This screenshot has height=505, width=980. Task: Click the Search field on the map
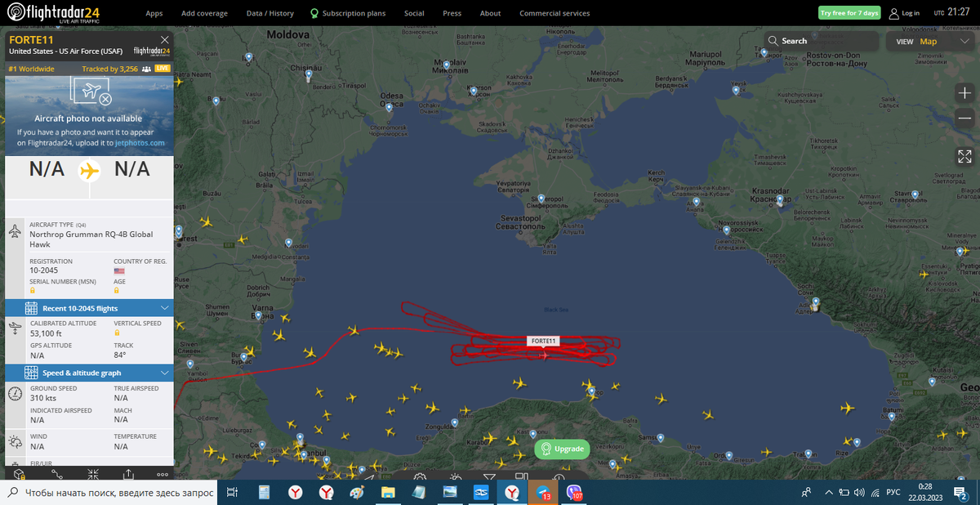pos(822,41)
